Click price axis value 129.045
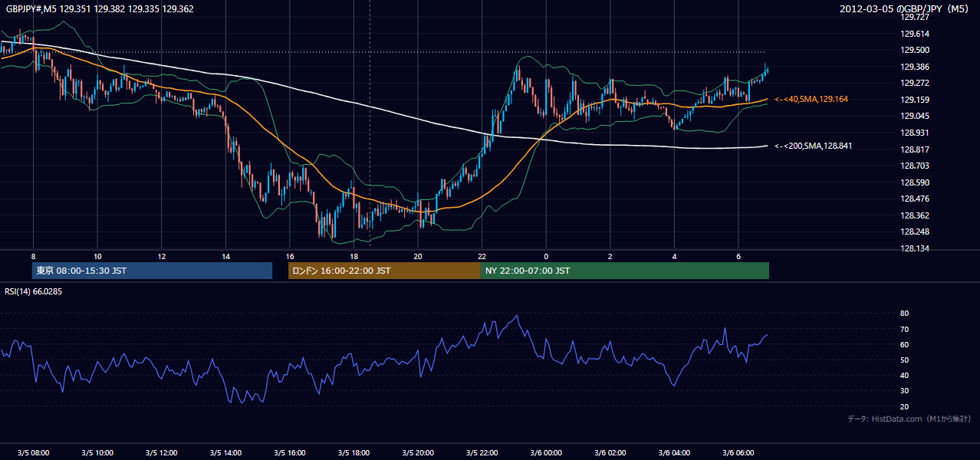 pos(914,116)
